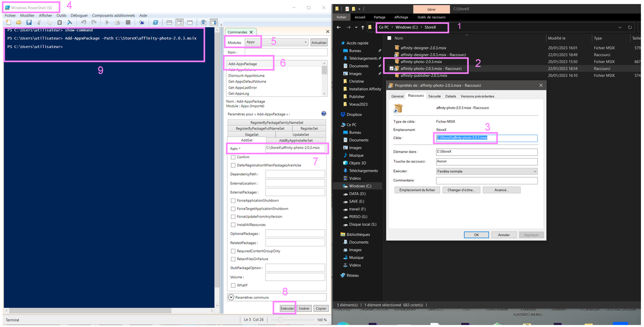Open the Modules dropdown showing Appx
The height and width of the screenshot is (327, 644).
tap(276, 43)
